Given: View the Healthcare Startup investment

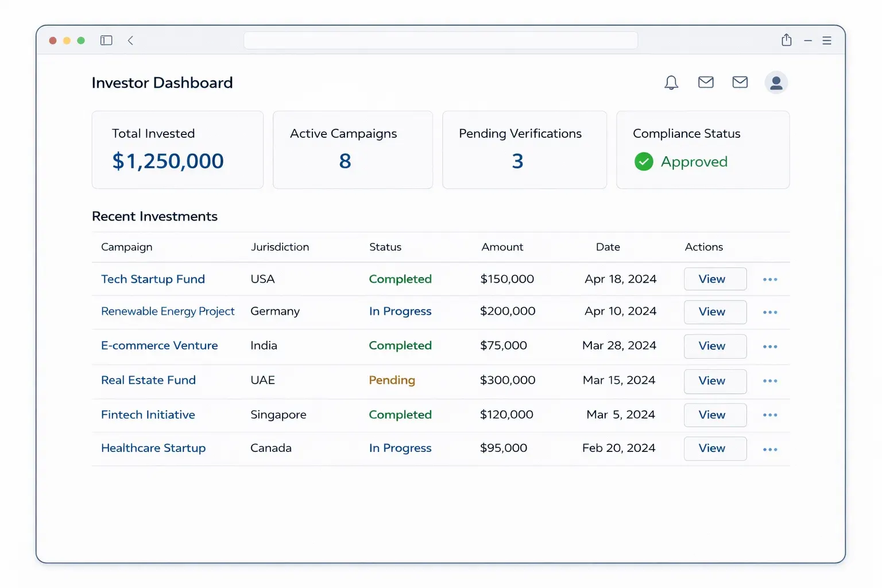Looking at the screenshot, I should pos(714,448).
